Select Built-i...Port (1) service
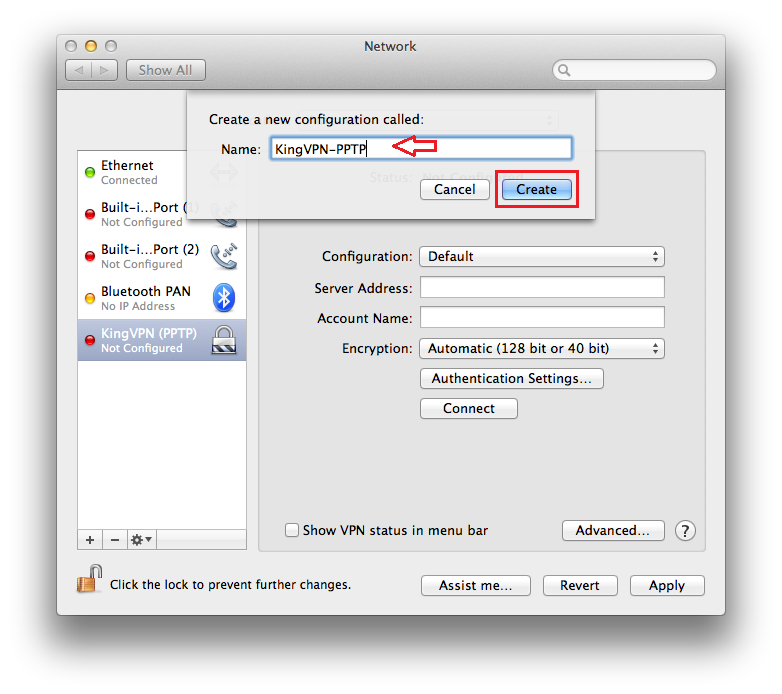Image resolution: width=782 pixels, height=694 pixels. click(x=162, y=214)
